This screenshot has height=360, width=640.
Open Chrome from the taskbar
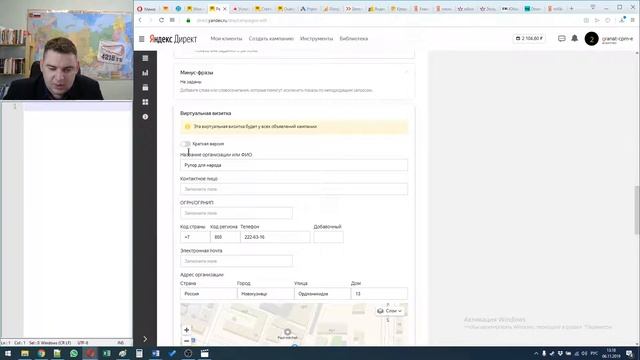(41, 353)
